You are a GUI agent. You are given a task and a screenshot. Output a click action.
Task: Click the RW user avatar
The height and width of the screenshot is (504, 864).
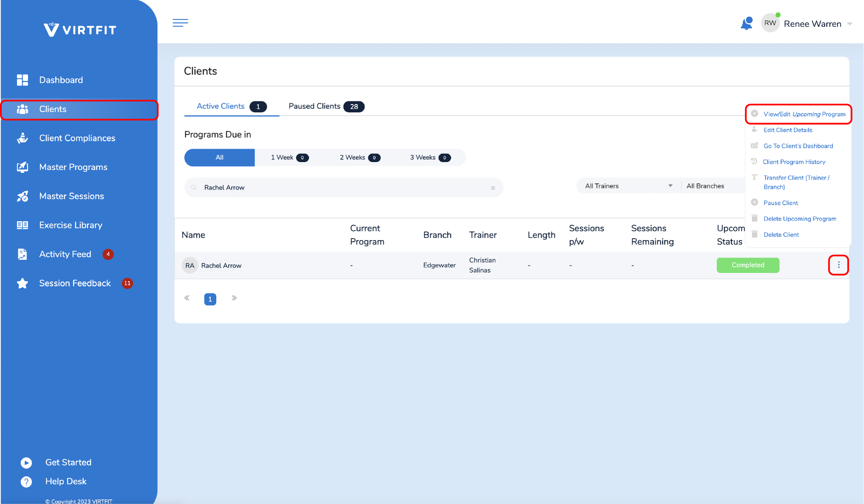click(x=770, y=23)
